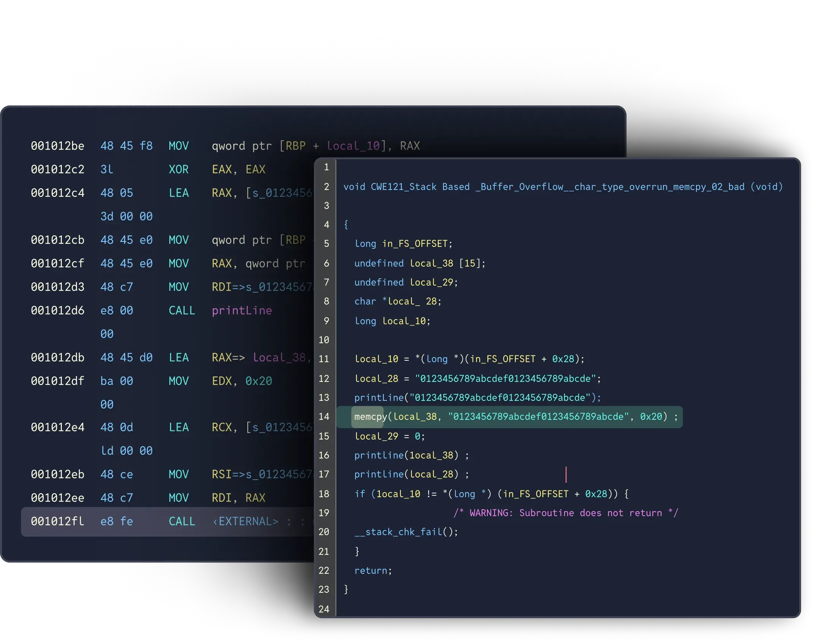Click line number 14 in the gutter
814x644 pixels.
tap(324, 417)
